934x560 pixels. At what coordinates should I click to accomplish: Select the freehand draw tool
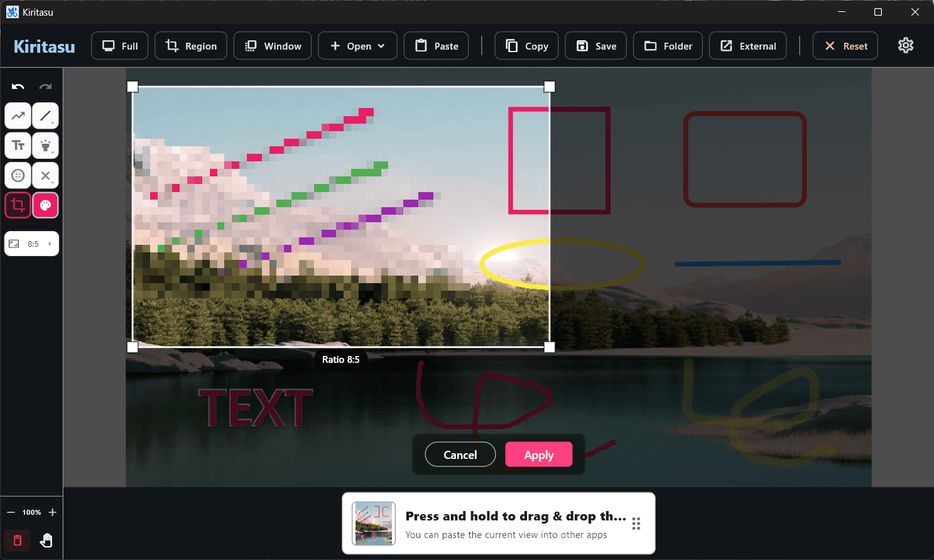click(x=18, y=116)
